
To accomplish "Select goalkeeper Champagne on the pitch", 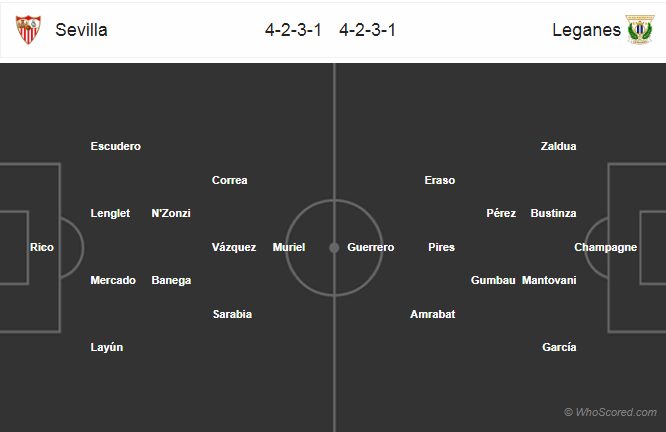I will click(x=605, y=247).
